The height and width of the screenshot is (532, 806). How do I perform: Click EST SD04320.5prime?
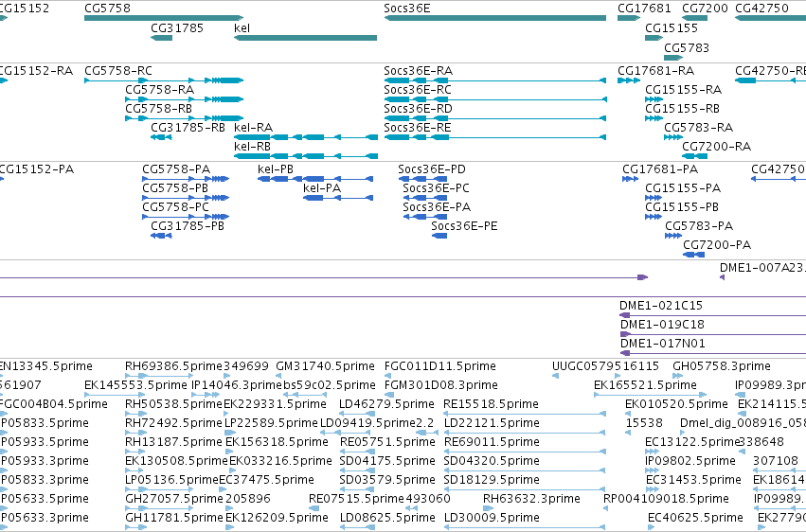pyautogui.click(x=525, y=470)
